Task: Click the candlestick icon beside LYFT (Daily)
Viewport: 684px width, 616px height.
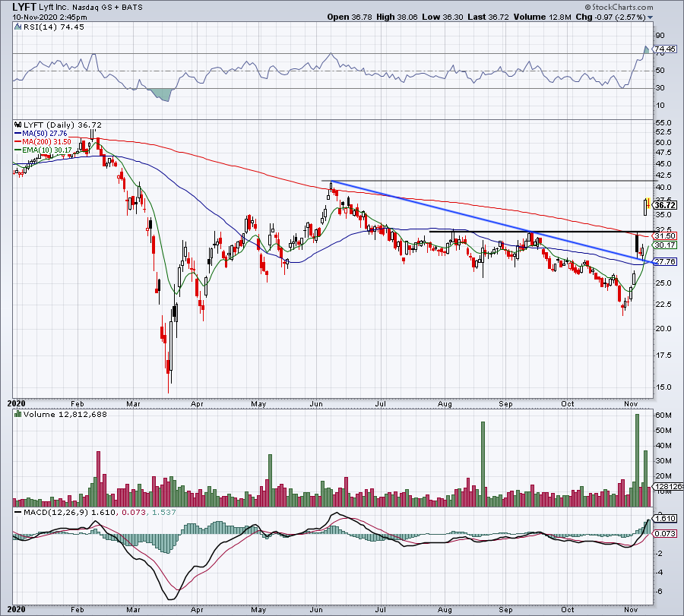Action: 18,125
